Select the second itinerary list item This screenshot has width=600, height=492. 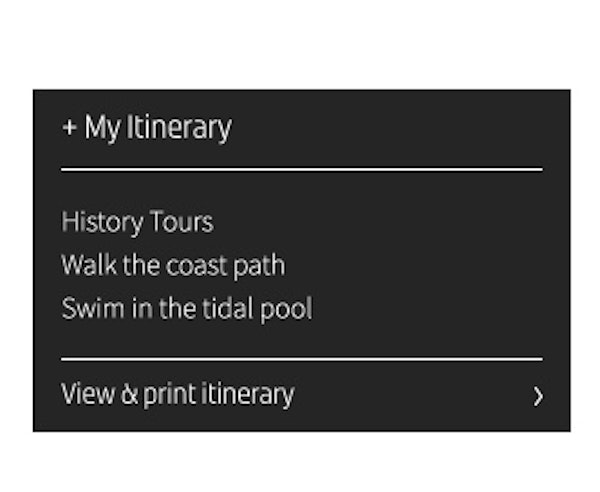(173, 265)
